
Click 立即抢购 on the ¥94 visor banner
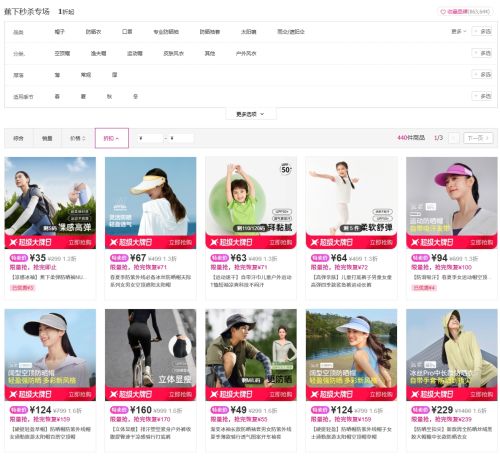pos(481,242)
